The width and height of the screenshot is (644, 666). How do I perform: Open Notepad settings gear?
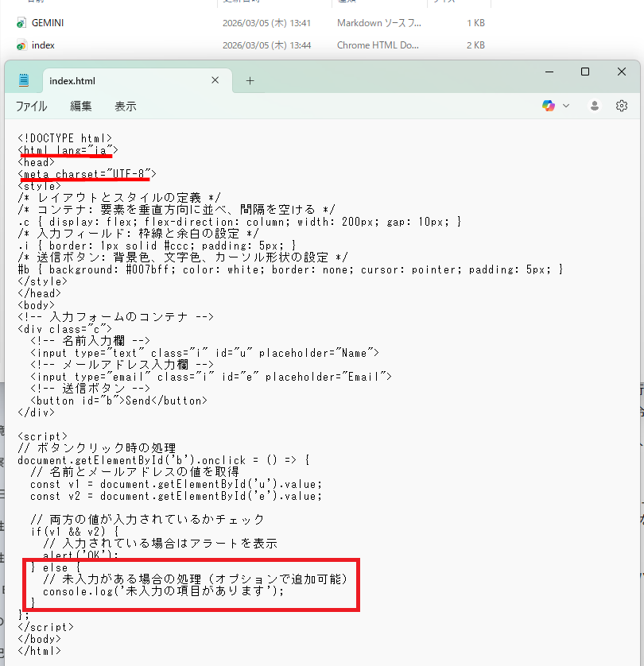[622, 106]
